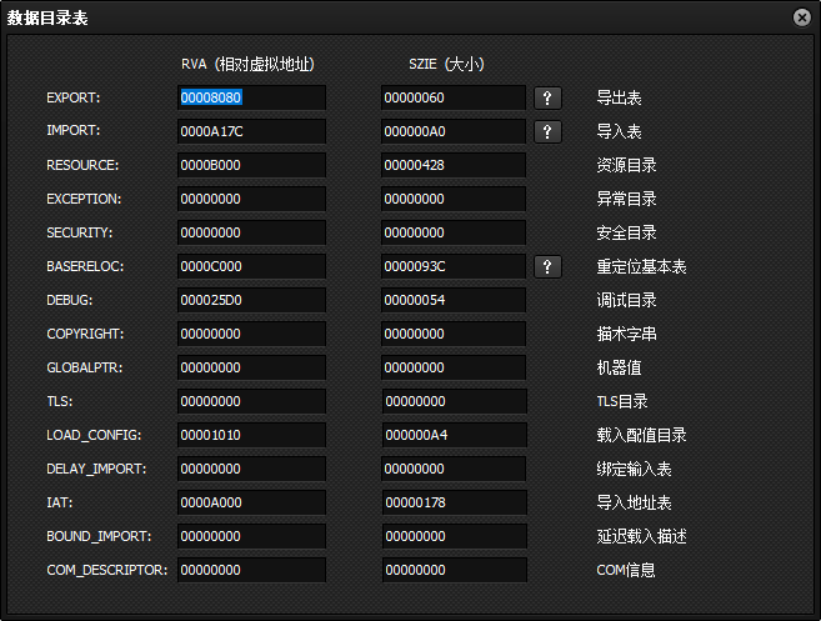This screenshot has height=621, width=821.
Task: Click the 'LOAD_CONFIG:' row label
Action: click(94, 435)
